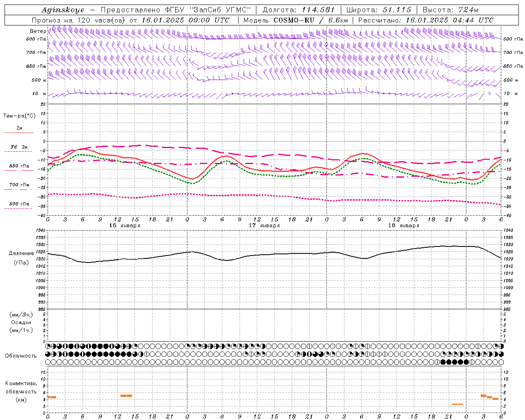The width and height of the screenshot is (525, 420).
Task: Click the forecast start 16.01.2025 00:00 UTC
Action: tap(186, 20)
